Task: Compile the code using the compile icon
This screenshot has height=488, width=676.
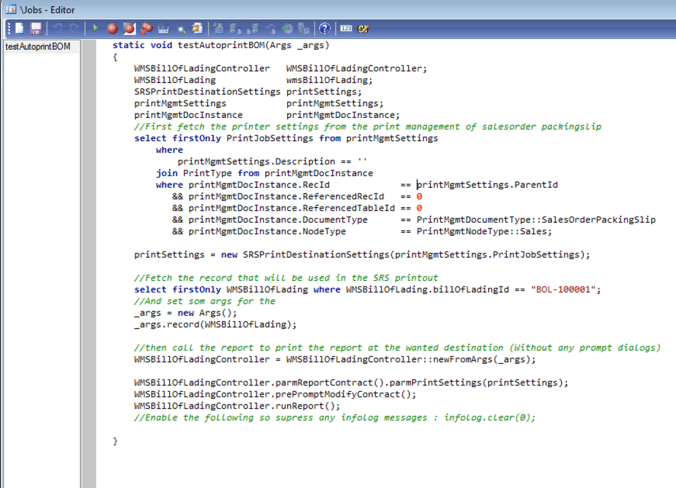Action: [164, 29]
